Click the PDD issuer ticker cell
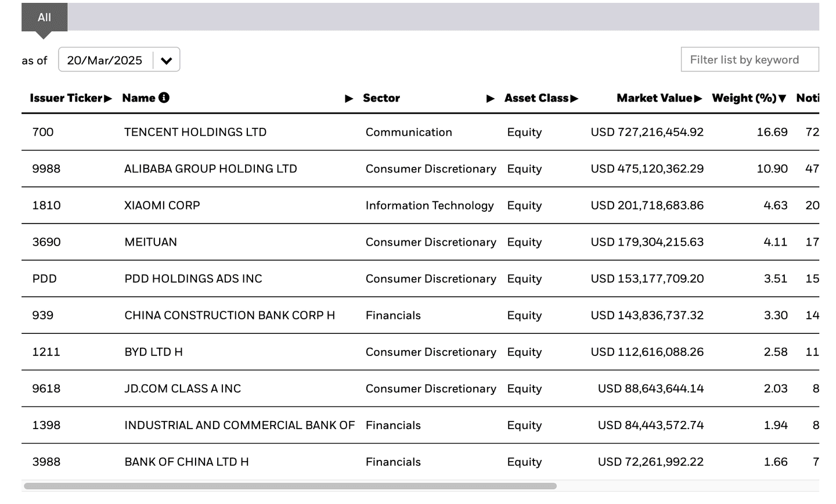This screenshot has height=504, width=836. pyautogui.click(x=45, y=279)
